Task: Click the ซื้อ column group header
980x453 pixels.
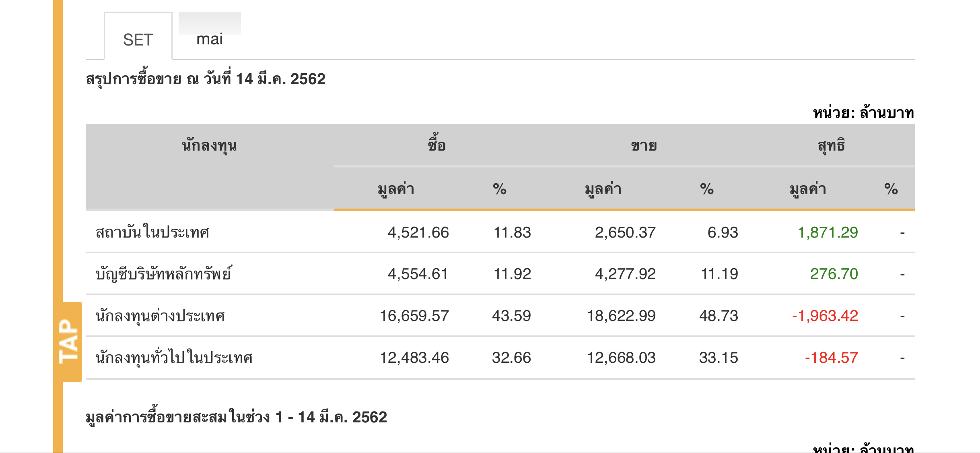Action: pyautogui.click(x=436, y=145)
